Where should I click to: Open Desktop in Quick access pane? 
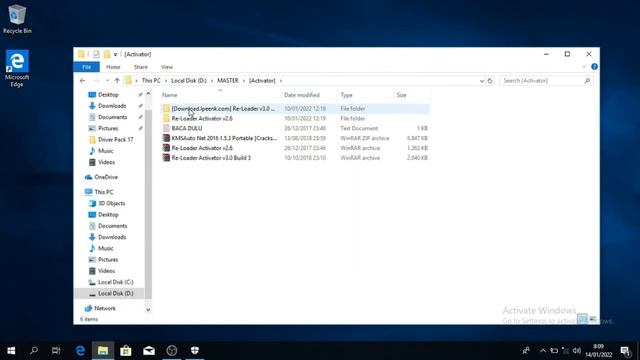coord(108,95)
